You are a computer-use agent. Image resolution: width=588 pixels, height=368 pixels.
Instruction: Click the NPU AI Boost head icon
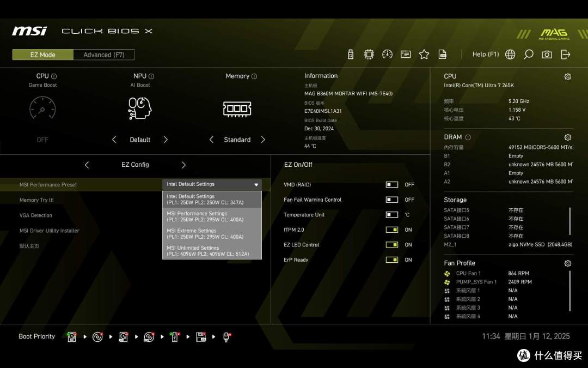[140, 108]
